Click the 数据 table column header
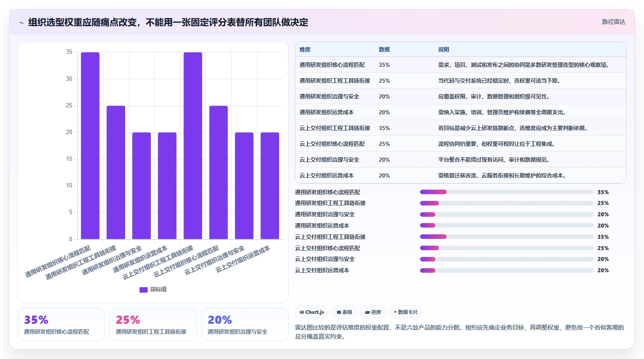The width and height of the screenshot is (644, 359). coord(384,50)
